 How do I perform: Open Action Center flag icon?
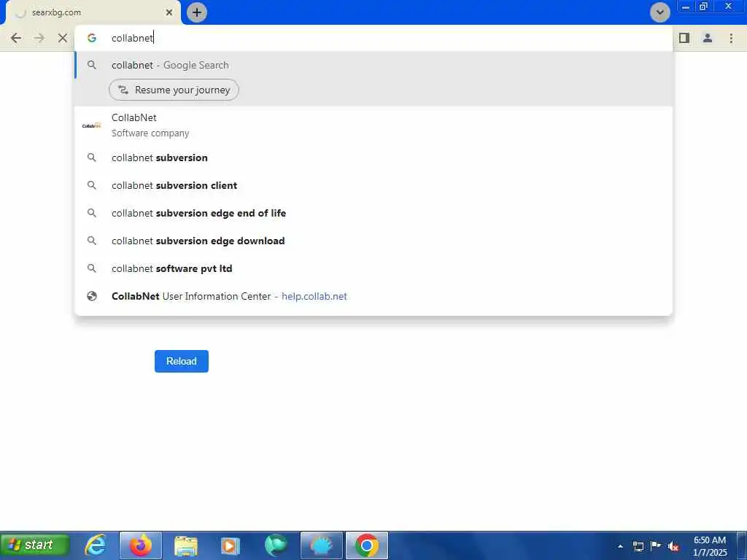pyautogui.click(x=656, y=545)
